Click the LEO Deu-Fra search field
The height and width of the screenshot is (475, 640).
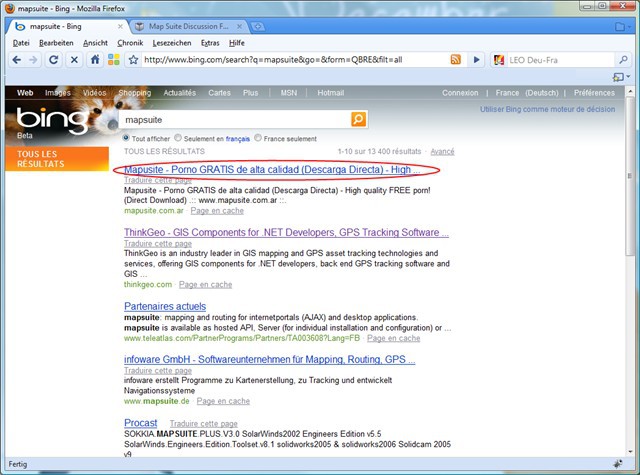pyautogui.click(x=560, y=60)
